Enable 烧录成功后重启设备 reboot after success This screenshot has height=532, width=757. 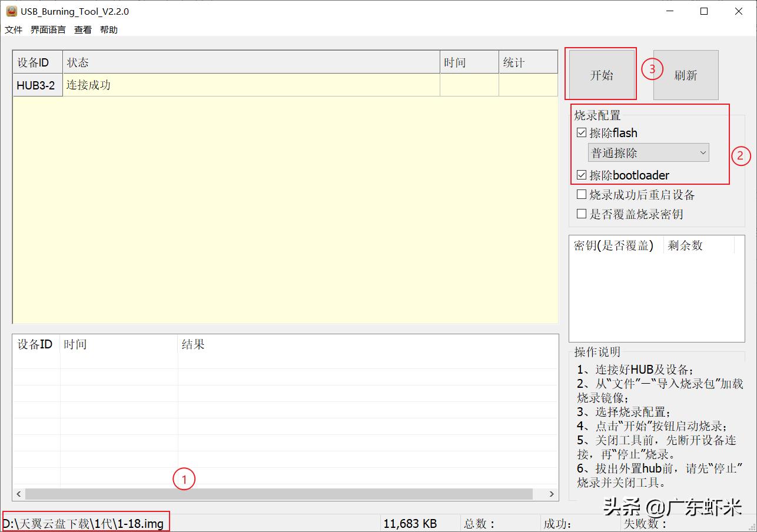(582, 194)
